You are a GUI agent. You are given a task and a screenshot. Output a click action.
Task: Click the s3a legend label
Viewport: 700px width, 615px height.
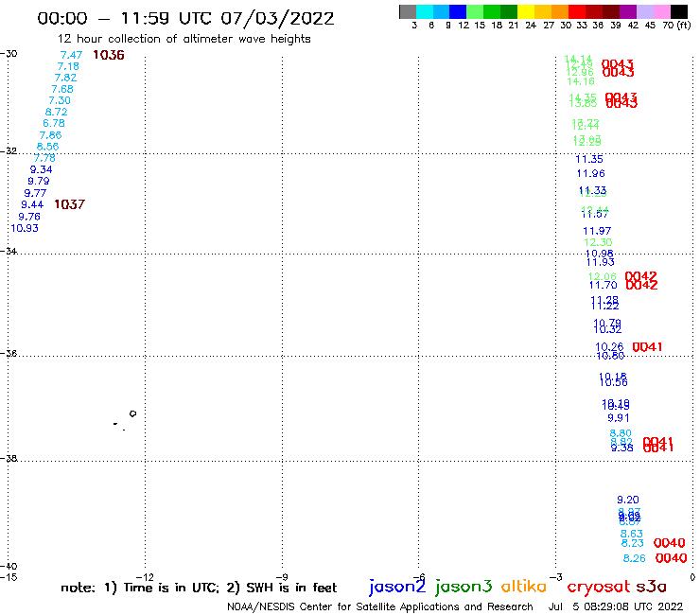[x=652, y=586]
